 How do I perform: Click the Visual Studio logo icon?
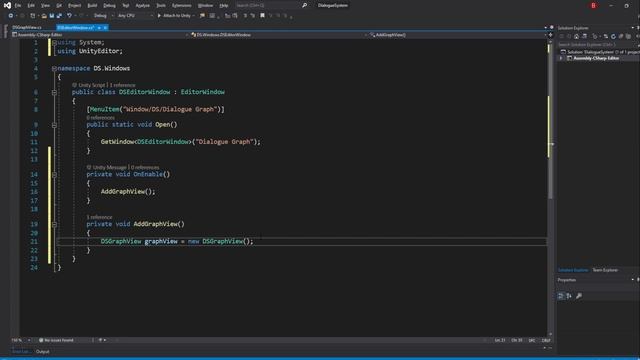[7, 5]
